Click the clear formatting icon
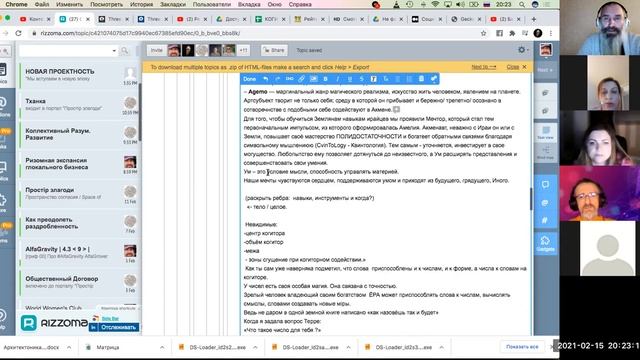 [x=386, y=79]
